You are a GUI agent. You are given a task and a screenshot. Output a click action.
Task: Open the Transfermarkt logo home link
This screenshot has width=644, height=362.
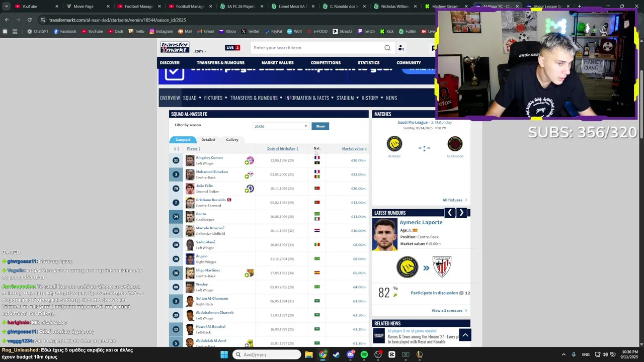point(175,47)
